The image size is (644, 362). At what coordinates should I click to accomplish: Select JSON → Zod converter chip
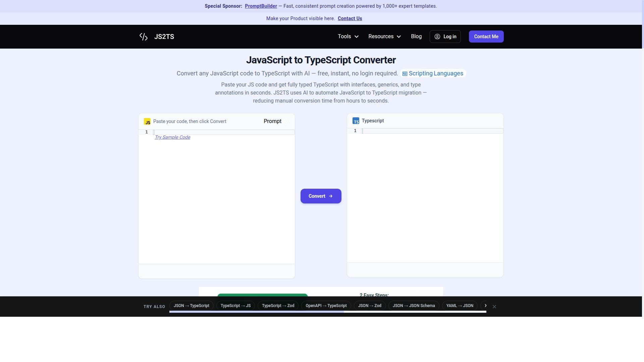[370, 306]
